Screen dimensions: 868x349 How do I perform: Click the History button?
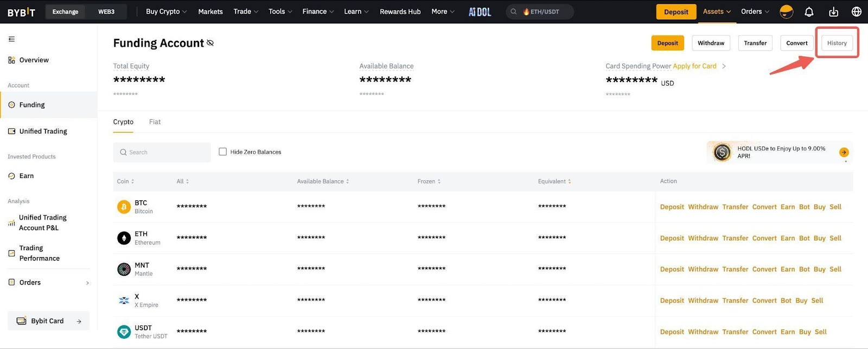point(837,43)
